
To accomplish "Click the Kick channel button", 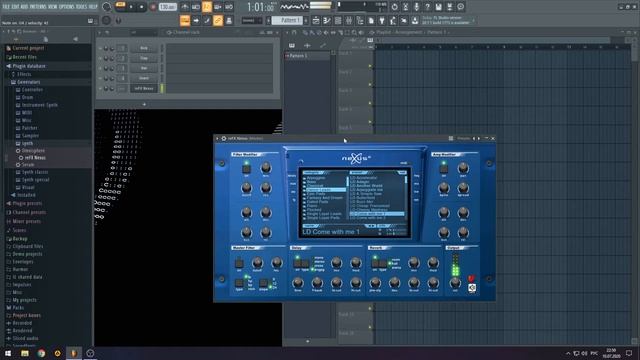I will 144,48.
